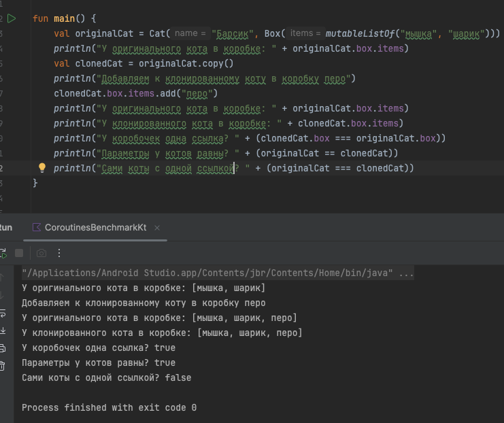Screen dimensions: 504x423
Task: Click the print icon in console sidebar
Action: pyautogui.click(x=3, y=348)
